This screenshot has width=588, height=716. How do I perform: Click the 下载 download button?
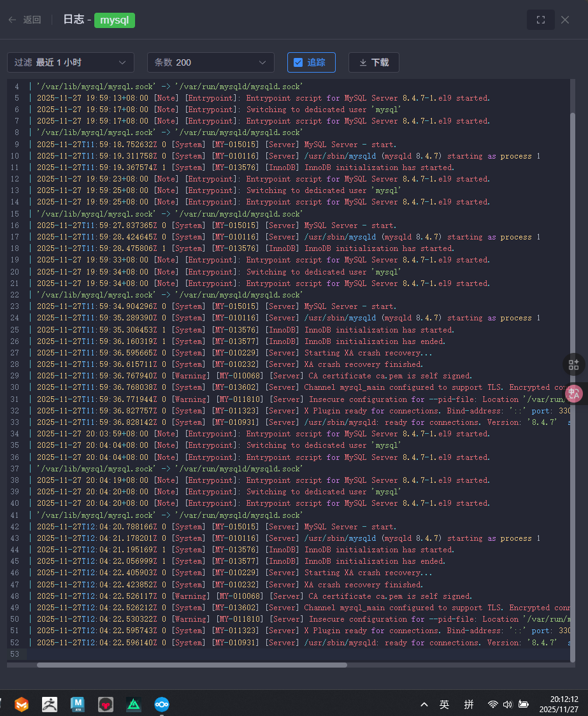pos(374,62)
